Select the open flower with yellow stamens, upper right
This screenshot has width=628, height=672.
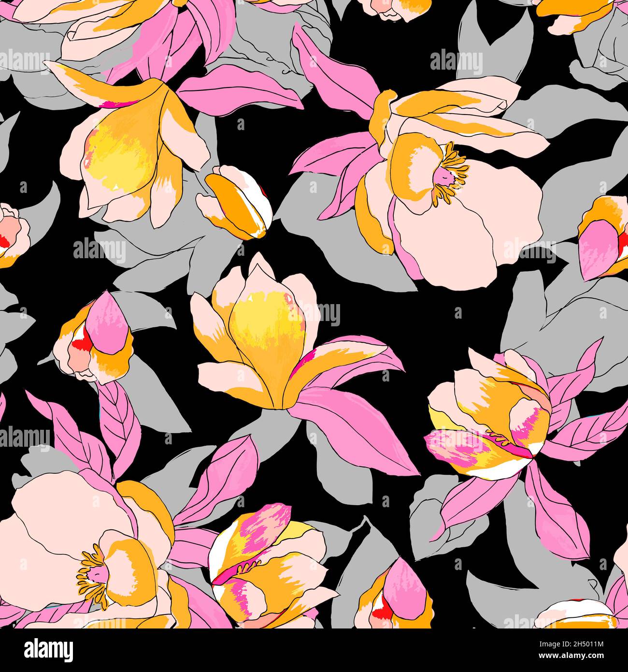coord(449,189)
